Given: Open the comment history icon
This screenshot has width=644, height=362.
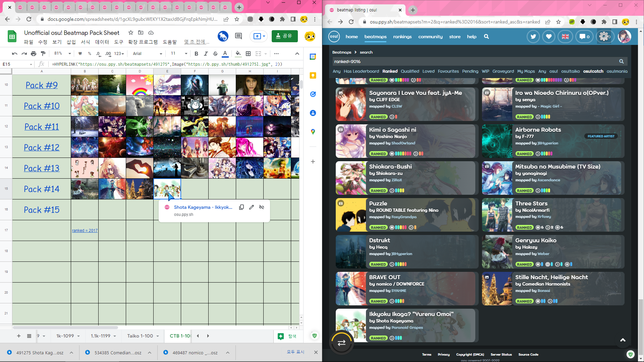Looking at the screenshot, I should 238,36.
